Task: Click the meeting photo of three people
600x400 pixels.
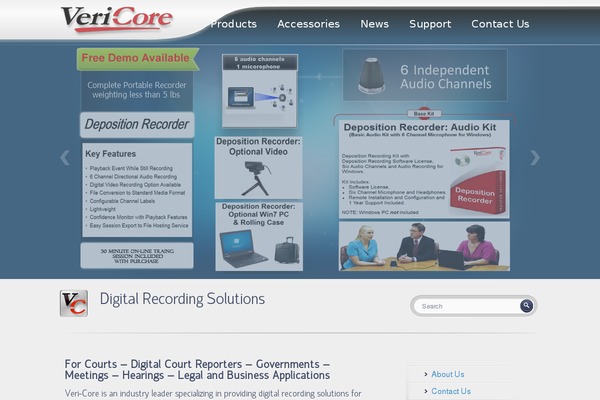Action: [424, 246]
